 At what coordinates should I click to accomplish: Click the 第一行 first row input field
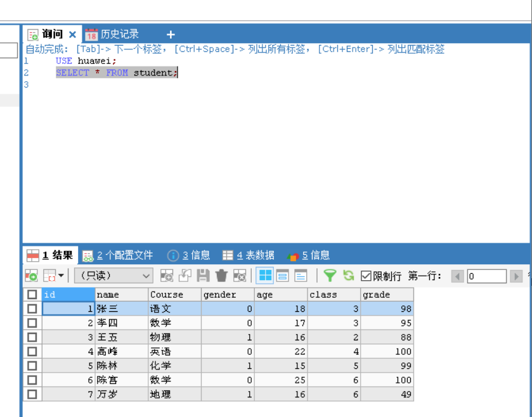click(486, 276)
